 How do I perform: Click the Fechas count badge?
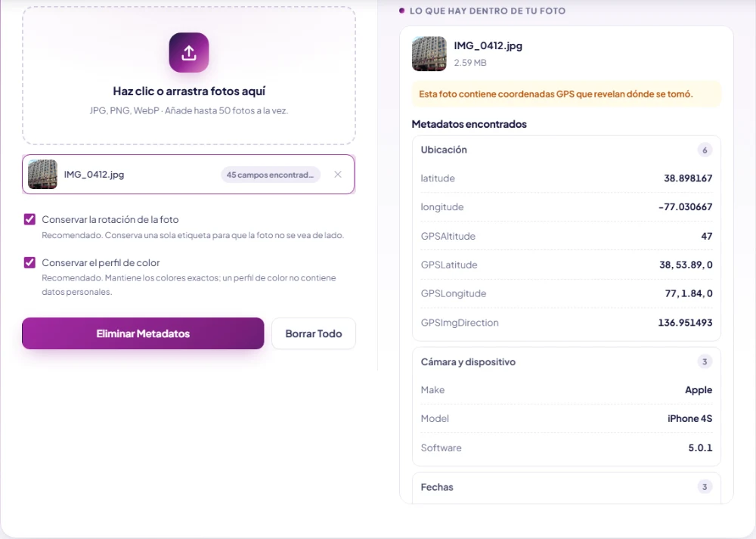point(705,487)
